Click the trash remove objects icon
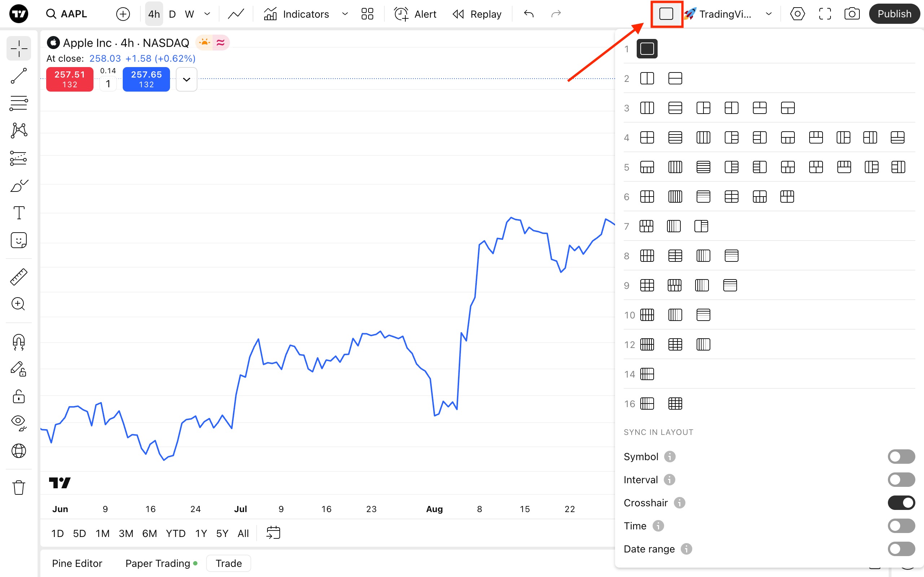924x577 pixels. click(18, 487)
